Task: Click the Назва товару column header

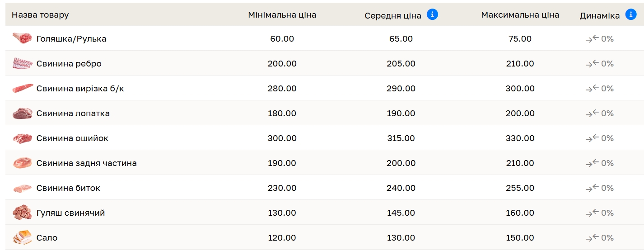Action: pos(40,15)
